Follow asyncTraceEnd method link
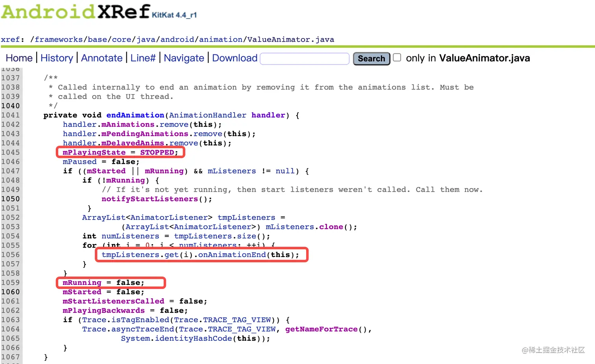Viewport: 595px width, 364px height. click(142, 329)
